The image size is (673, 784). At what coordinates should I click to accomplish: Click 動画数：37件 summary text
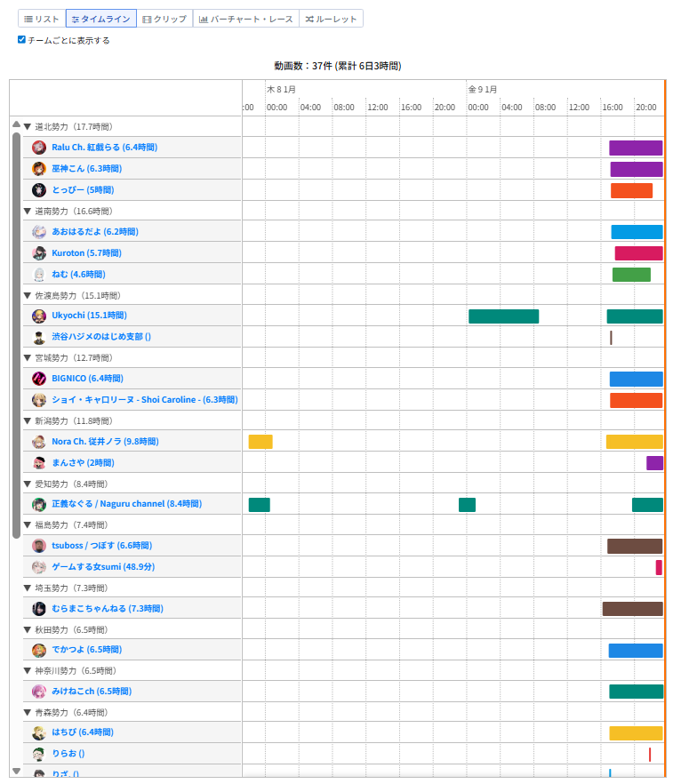(x=338, y=66)
